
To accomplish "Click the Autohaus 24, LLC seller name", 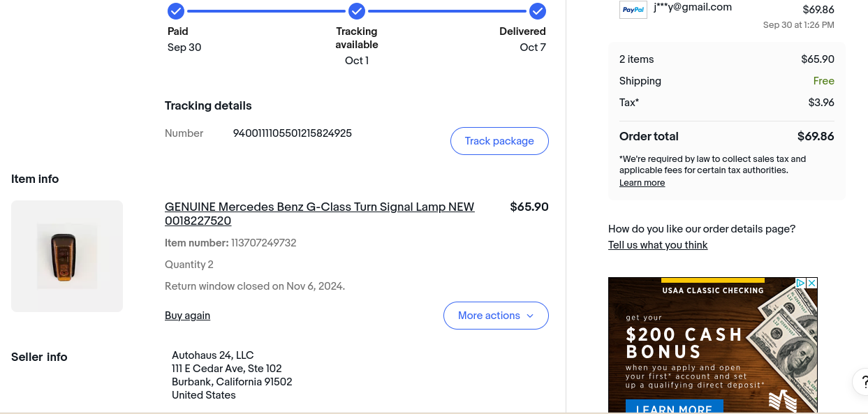I will click(213, 355).
